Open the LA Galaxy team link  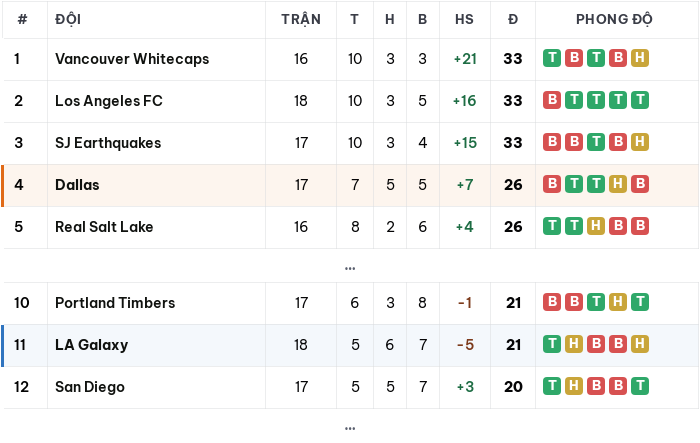click(x=92, y=345)
